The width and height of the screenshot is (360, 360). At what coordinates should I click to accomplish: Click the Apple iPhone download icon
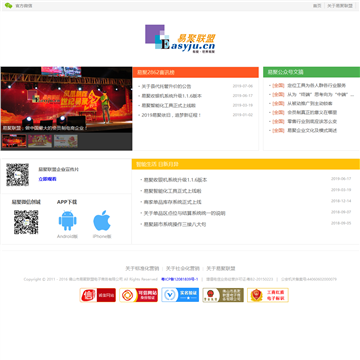pos(102,221)
